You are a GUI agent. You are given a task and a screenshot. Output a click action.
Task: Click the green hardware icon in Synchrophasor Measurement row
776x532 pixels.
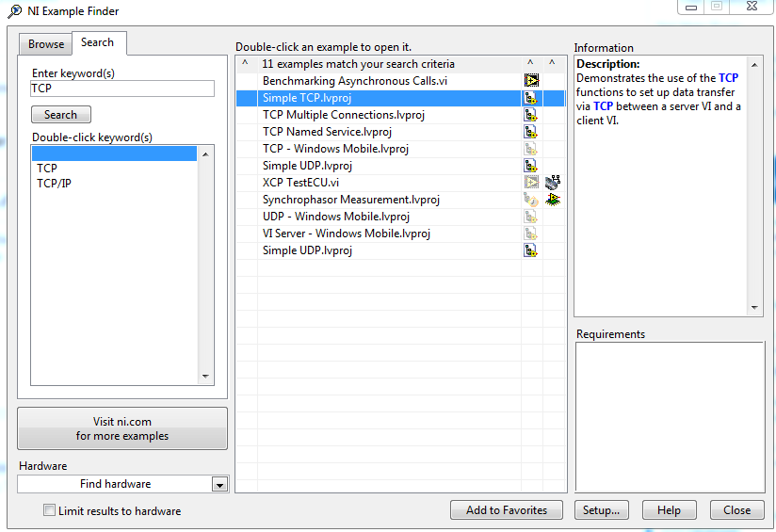(x=553, y=200)
